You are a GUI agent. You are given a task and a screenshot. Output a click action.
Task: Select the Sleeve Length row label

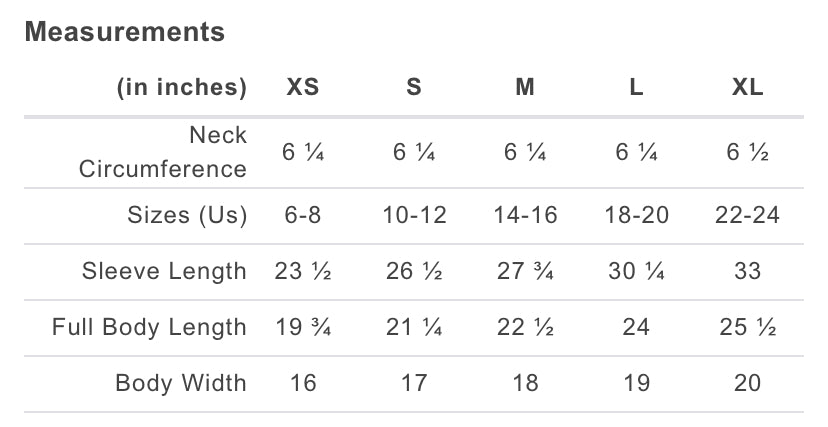point(164,271)
